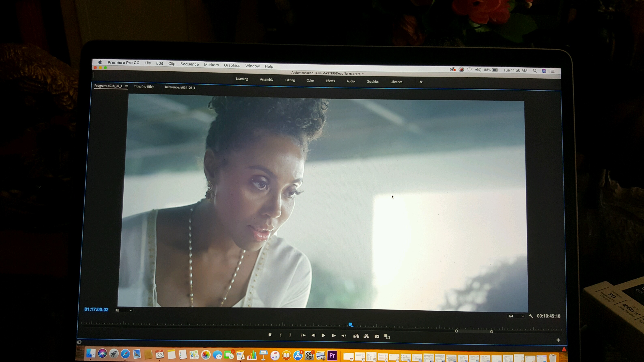Click the Export Frame camera icon

pos(377,336)
